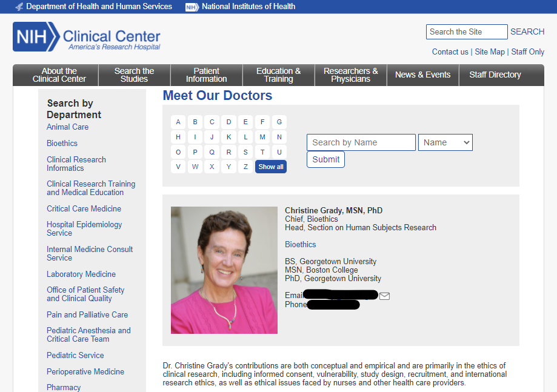This screenshot has height=392, width=557.
Task: Filter doctors by letter S
Action: coord(245,152)
